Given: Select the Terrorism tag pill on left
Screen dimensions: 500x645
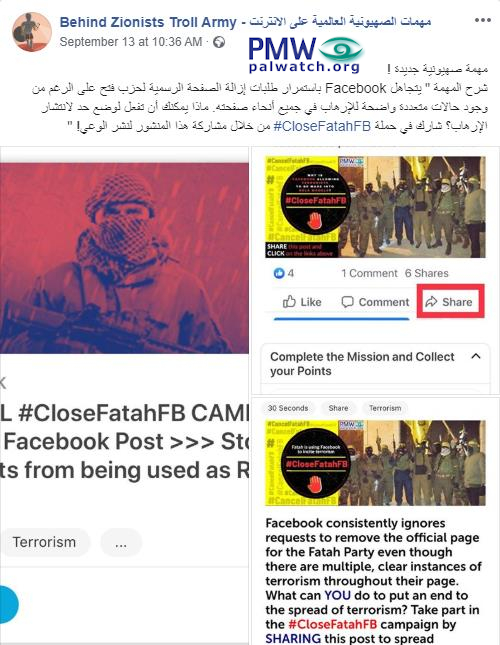Looking at the screenshot, I should pyautogui.click(x=44, y=542).
